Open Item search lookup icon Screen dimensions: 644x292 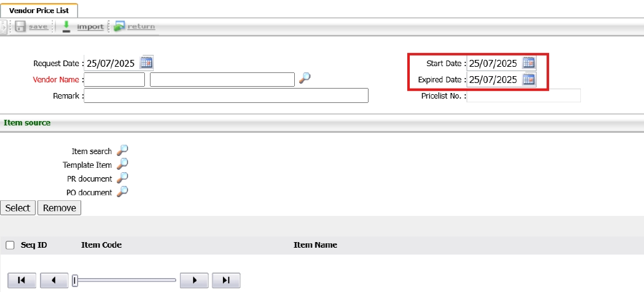tap(122, 150)
